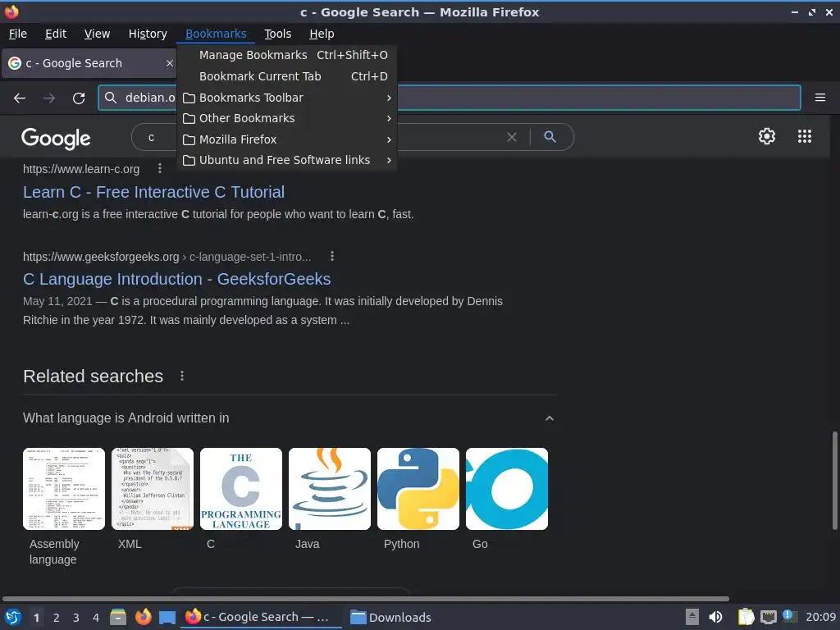This screenshot has width=840, height=630.
Task: Close the open Bookmarks menu
Action: 216,34
